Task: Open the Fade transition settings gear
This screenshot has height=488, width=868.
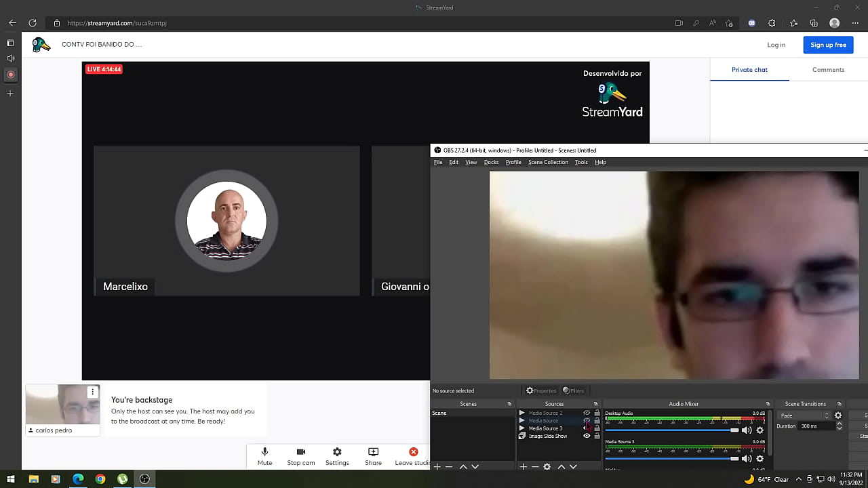Action: [838, 415]
